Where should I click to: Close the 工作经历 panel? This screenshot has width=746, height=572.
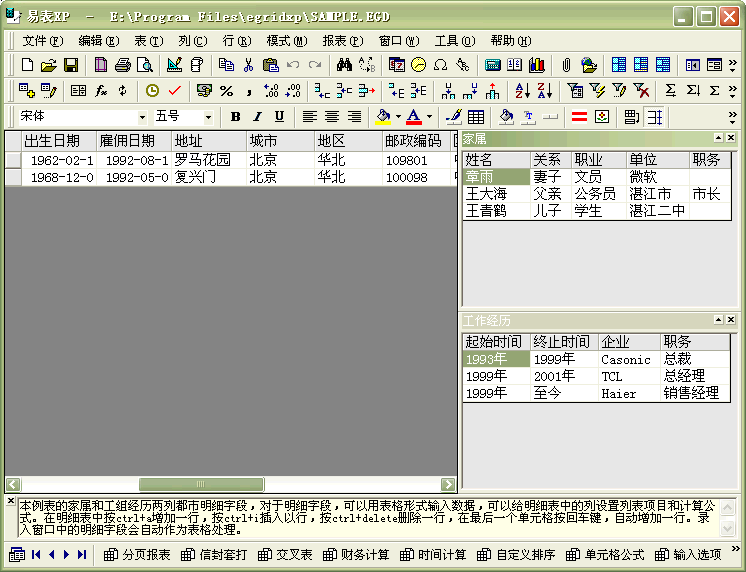[731, 320]
